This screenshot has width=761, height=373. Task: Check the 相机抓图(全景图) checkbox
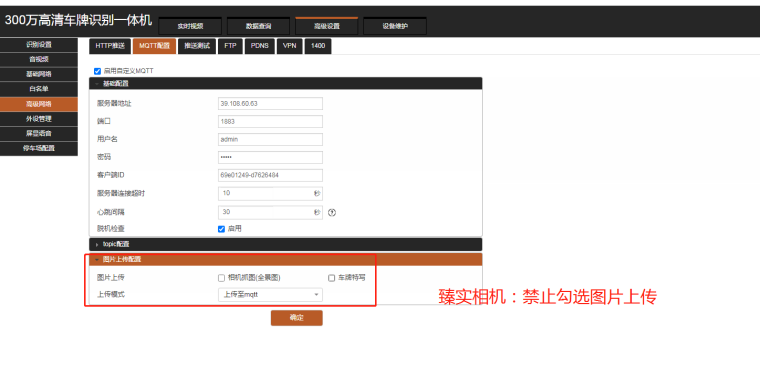(221, 278)
